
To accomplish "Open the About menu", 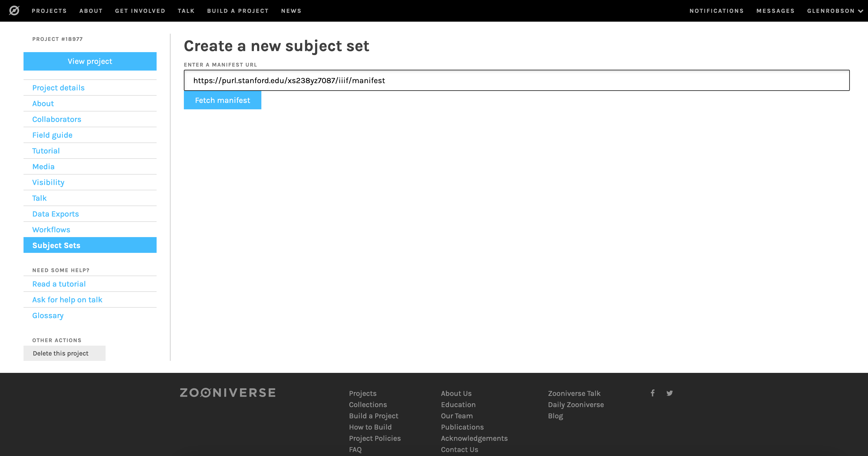I will [x=90, y=10].
